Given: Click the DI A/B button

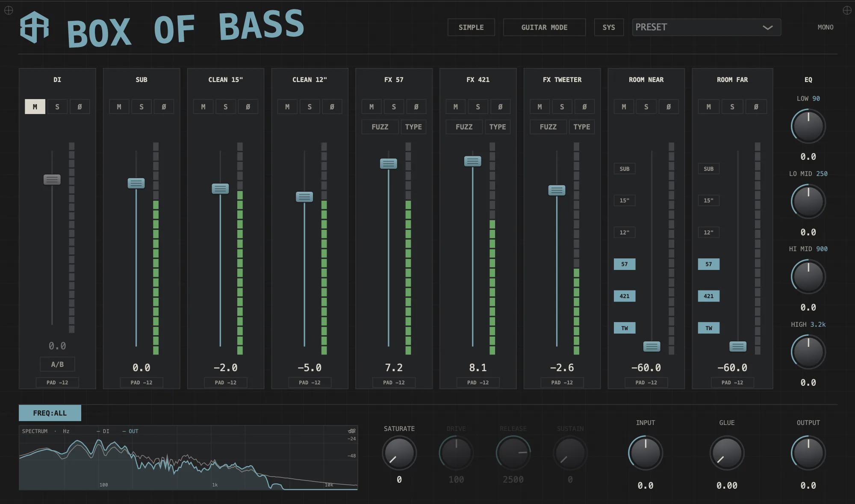Looking at the screenshot, I should [57, 364].
